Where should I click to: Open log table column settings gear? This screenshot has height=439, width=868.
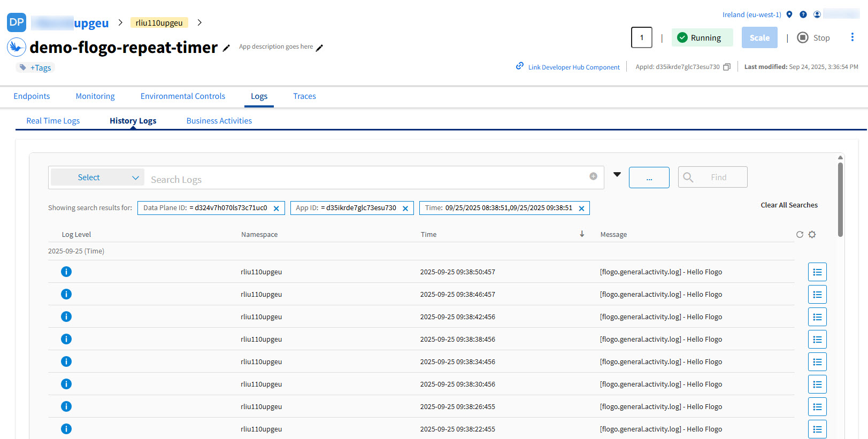[x=812, y=235]
